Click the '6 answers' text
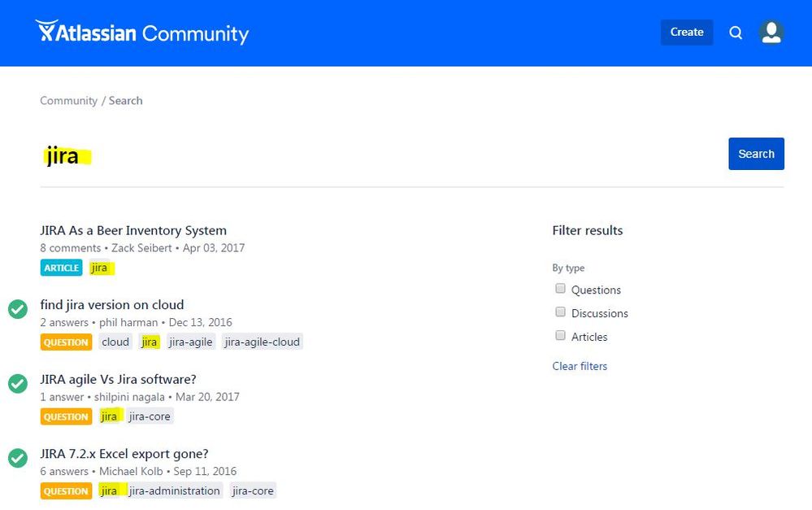Image resolution: width=812 pixels, height=510 pixels. click(64, 471)
